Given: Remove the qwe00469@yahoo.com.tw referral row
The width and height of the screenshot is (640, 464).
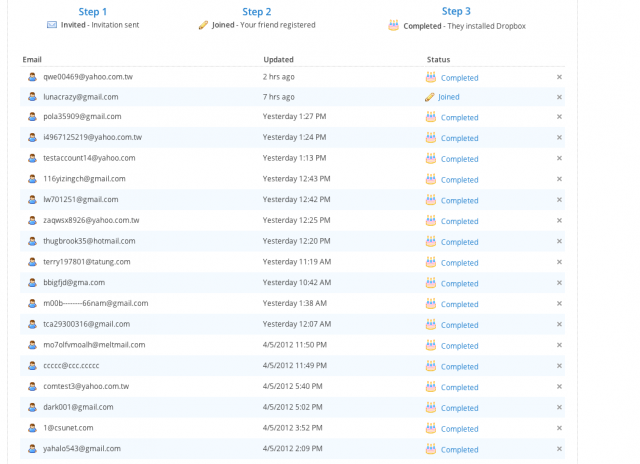Looking at the screenshot, I should [559, 77].
